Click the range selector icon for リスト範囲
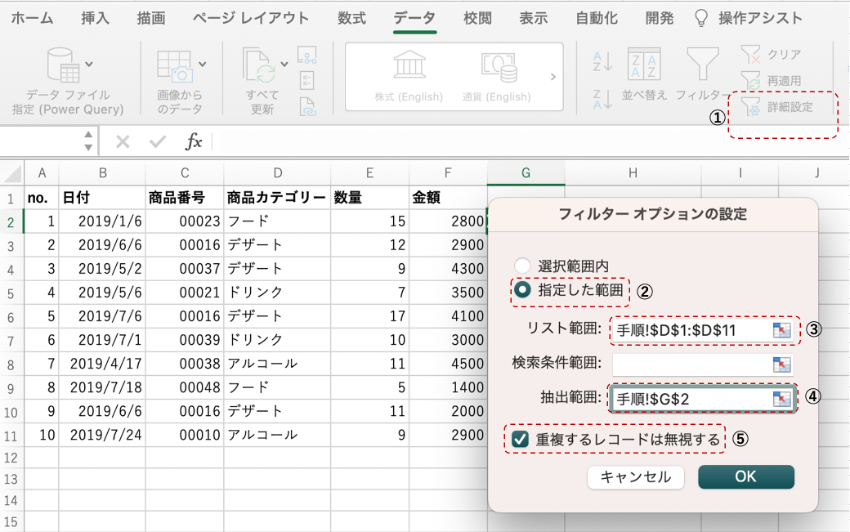The width and height of the screenshot is (850, 532). pos(781,330)
